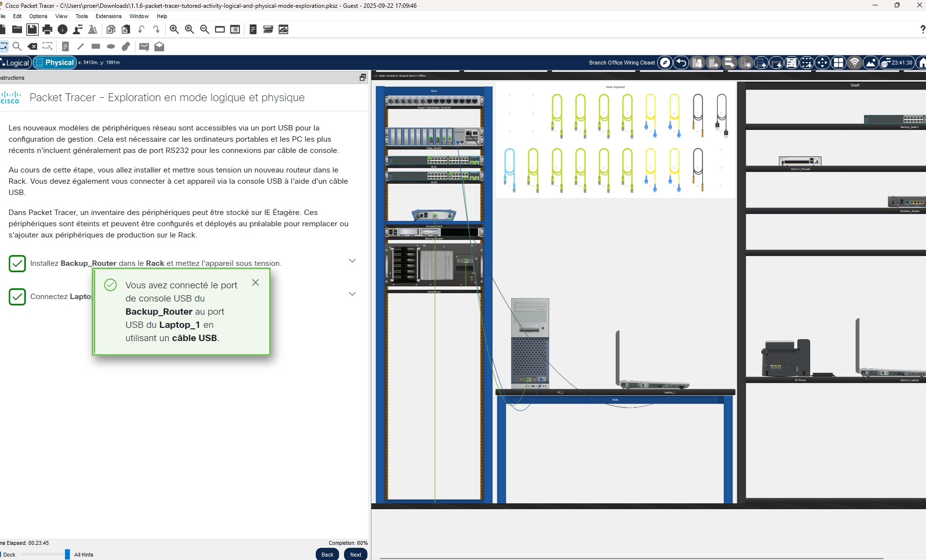The image size is (926, 560).
Task: Toggle the Backup_Router task checkbox
Action: 17,263
